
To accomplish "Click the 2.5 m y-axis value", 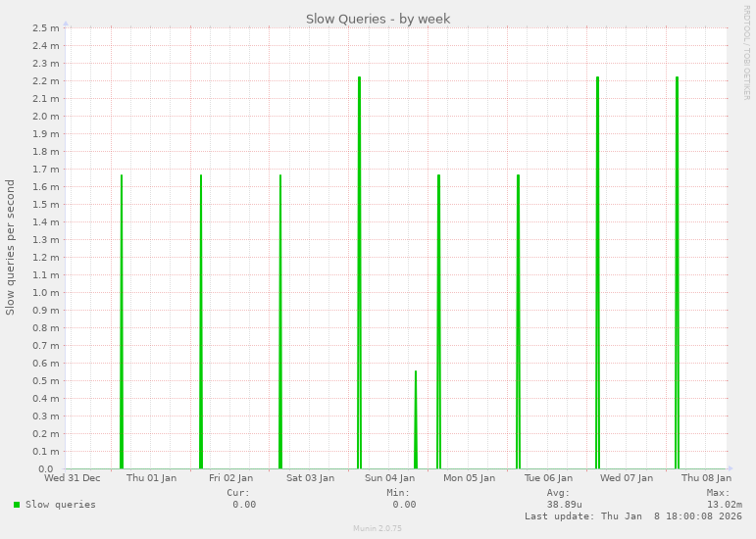I will 46,28.
